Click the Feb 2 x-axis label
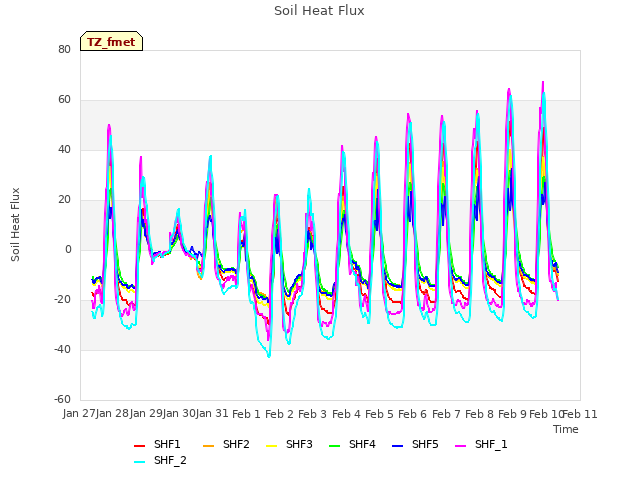This screenshot has width=640, height=480. [280, 414]
